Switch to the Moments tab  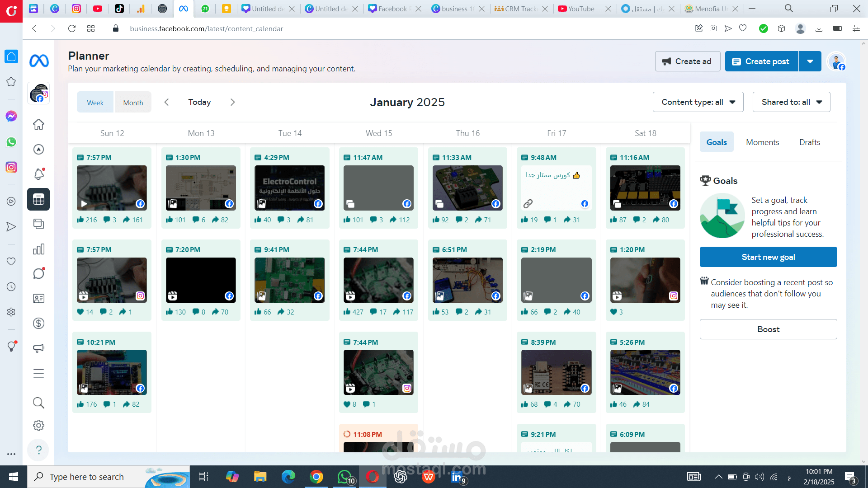point(762,142)
